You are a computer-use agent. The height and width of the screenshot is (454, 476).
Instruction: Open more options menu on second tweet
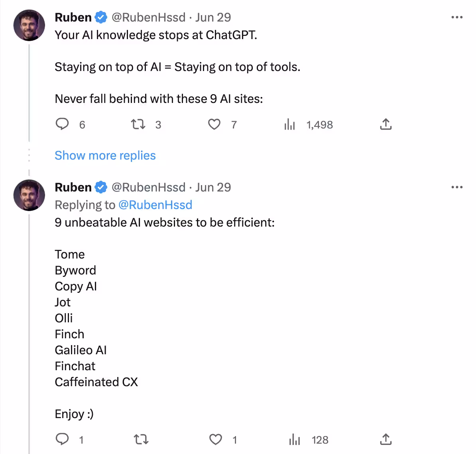point(457,187)
